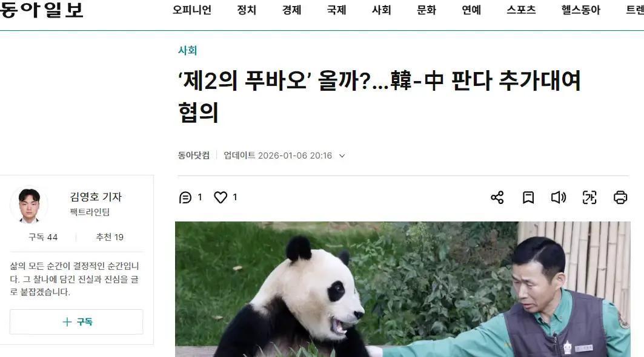Open the 헬스동아 menu

(x=581, y=10)
